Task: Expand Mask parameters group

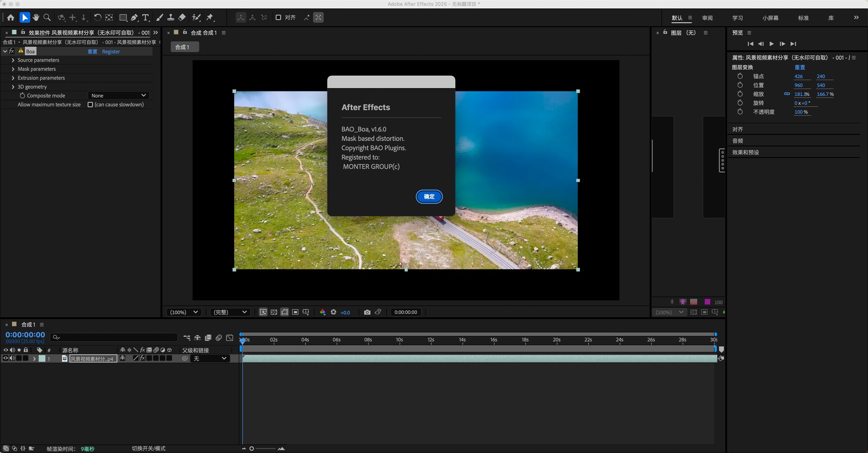Action: (x=13, y=69)
